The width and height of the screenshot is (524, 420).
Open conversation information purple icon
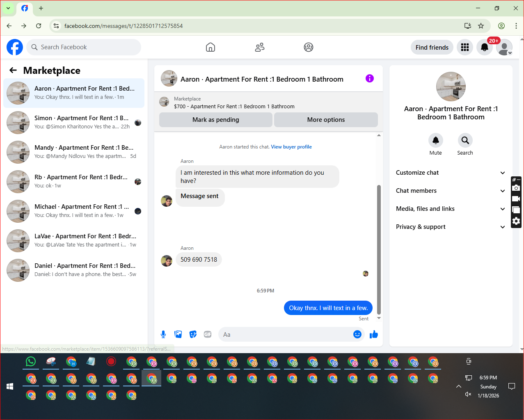[x=370, y=78]
